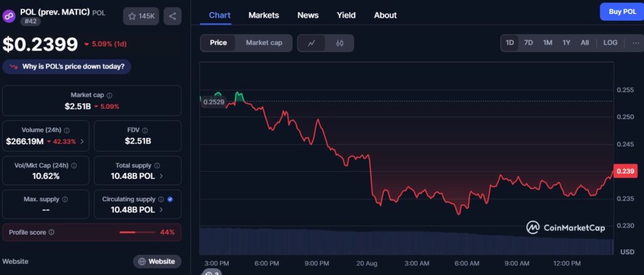The width and height of the screenshot is (644, 275).
Task: Click the 0.2529 opening price label
Action: (x=214, y=102)
